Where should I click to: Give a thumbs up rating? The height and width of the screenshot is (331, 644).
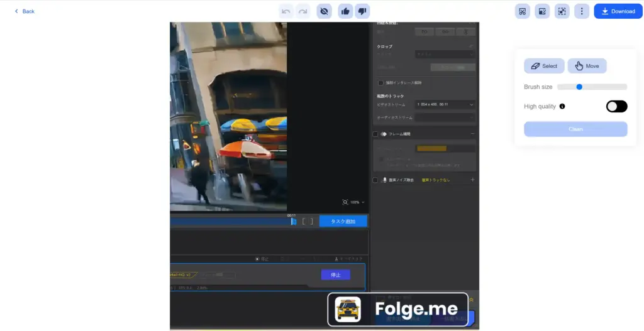click(345, 11)
